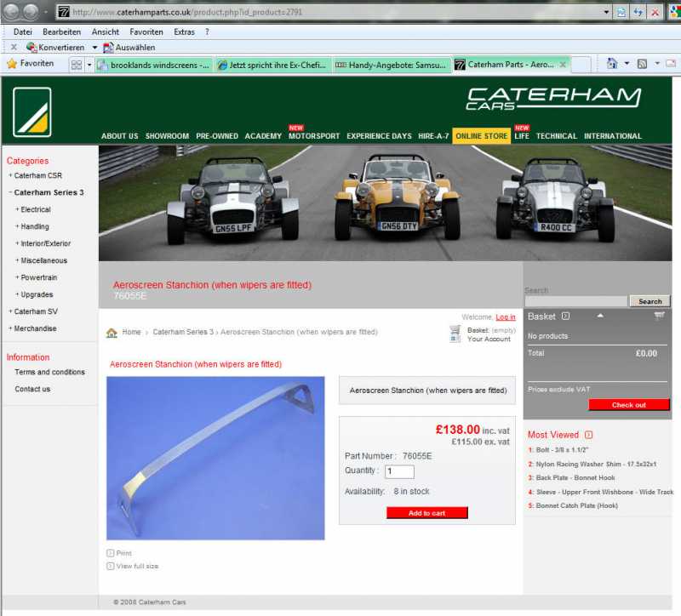Click the Favoriten star icon
681x616 pixels.
point(12,64)
